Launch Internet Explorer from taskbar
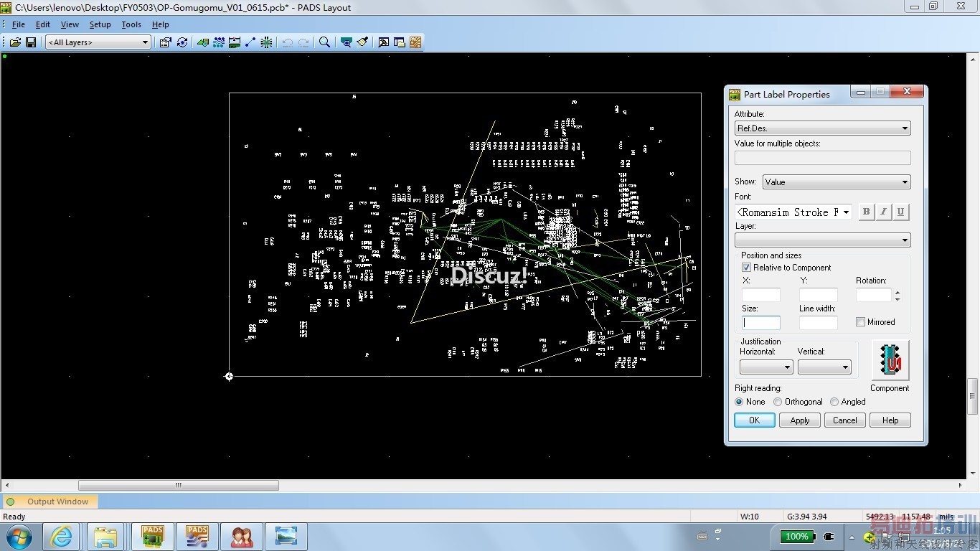Screen dimensions: 980x551 61,537
